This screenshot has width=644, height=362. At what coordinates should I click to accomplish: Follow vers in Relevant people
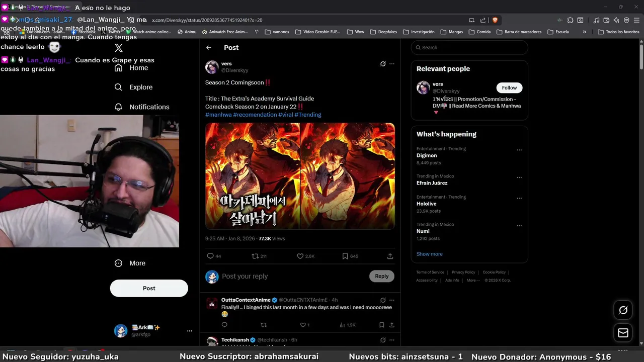(509, 87)
